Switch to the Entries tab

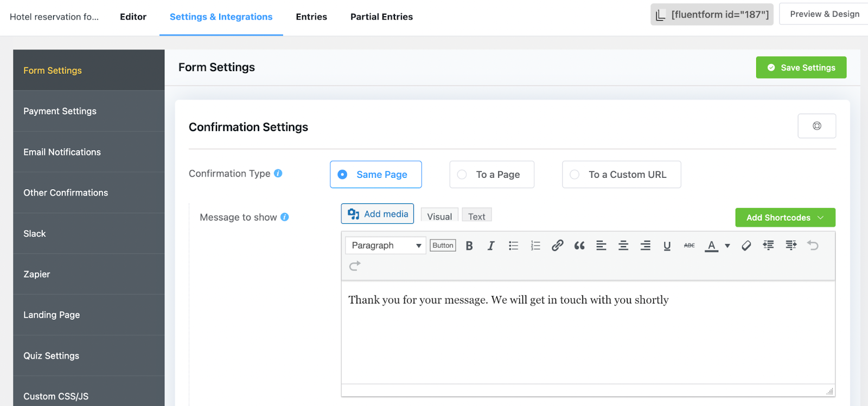(x=311, y=17)
